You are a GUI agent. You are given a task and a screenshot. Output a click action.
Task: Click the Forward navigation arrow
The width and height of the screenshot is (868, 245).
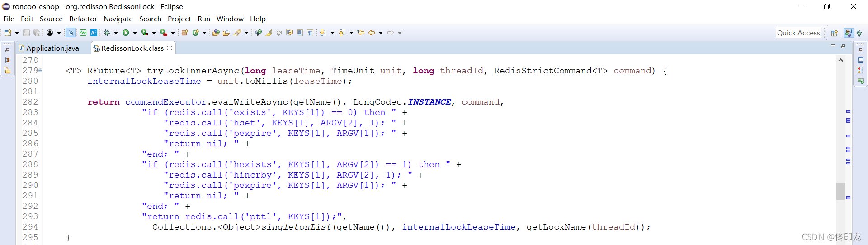pos(391,33)
